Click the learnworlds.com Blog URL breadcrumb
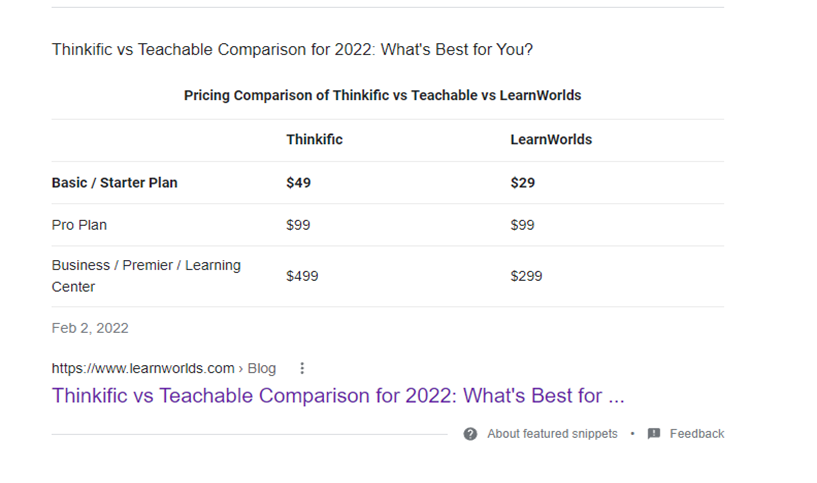The width and height of the screenshot is (817, 483). pos(164,368)
